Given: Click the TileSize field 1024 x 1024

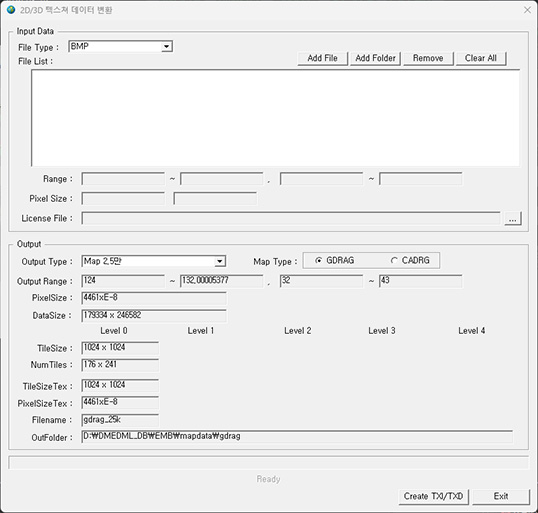Looking at the screenshot, I should tap(120, 348).
